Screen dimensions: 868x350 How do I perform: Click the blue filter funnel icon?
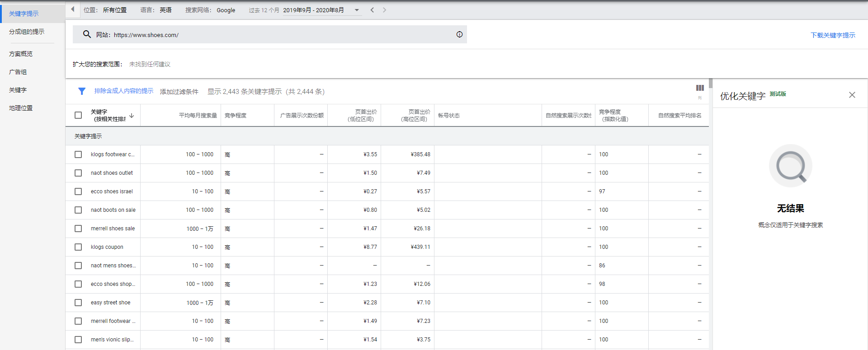click(82, 91)
